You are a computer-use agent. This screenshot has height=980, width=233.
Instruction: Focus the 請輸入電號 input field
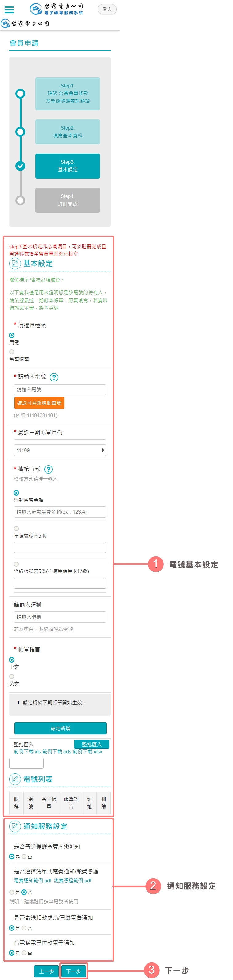(x=60, y=389)
